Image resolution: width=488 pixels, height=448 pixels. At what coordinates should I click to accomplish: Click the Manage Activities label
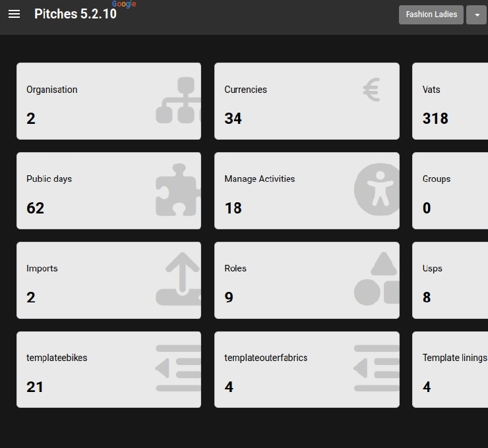tap(259, 179)
